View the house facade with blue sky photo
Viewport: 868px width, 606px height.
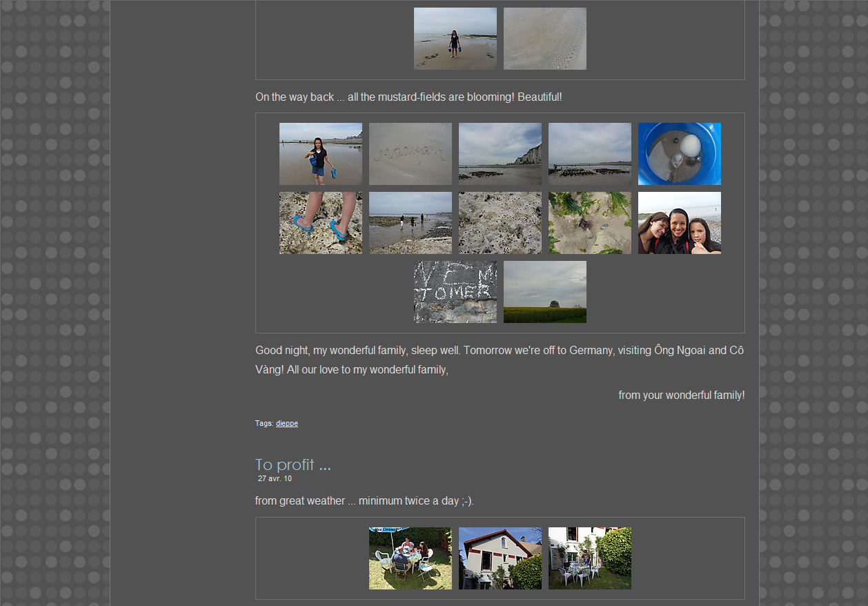pos(500,558)
